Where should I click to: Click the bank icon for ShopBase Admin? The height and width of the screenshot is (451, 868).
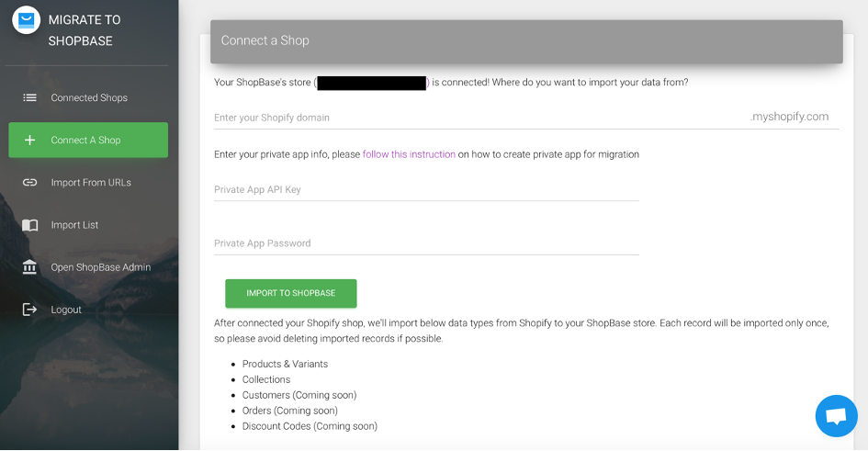[29, 267]
